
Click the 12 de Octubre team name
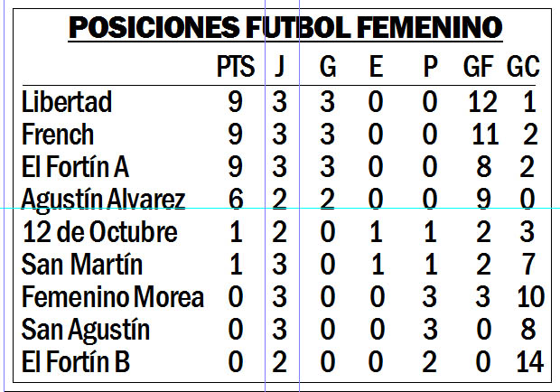(99, 232)
